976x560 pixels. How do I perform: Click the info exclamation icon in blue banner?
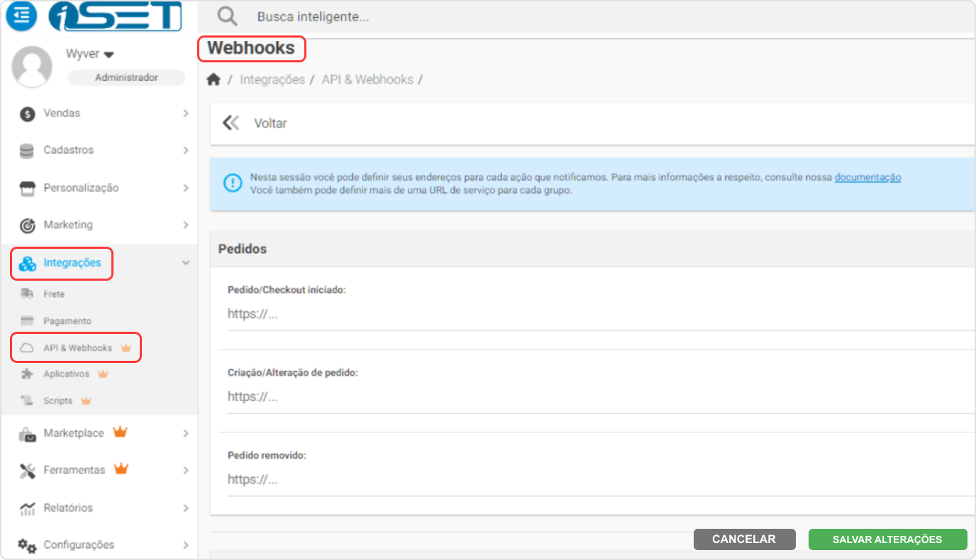(233, 183)
